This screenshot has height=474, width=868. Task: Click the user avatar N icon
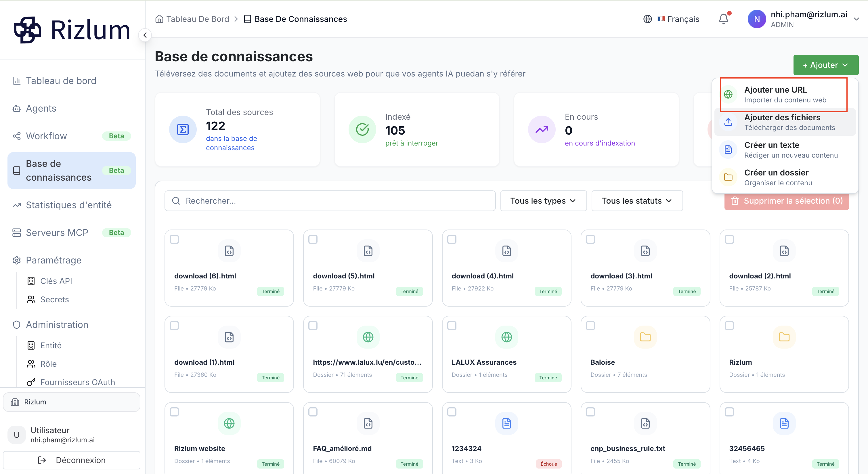(757, 19)
